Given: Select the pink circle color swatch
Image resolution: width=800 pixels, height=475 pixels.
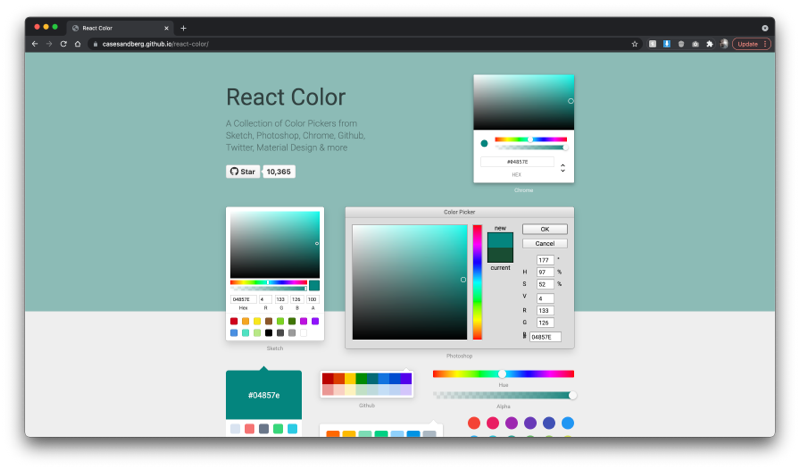Looking at the screenshot, I should pos(493,423).
